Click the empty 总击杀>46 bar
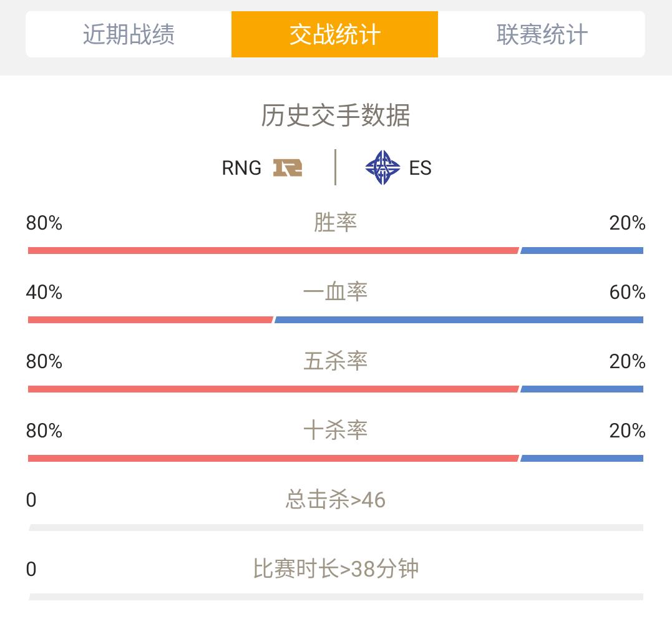Viewport: 672px width, 624px height. [336, 528]
